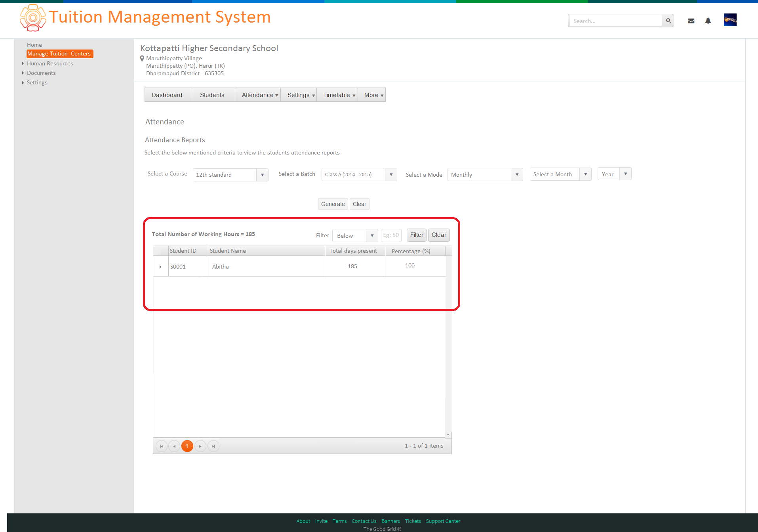The height and width of the screenshot is (532, 758).
Task: Open the Select a Batch dropdown
Action: pyautogui.click(x=359, y=174)
